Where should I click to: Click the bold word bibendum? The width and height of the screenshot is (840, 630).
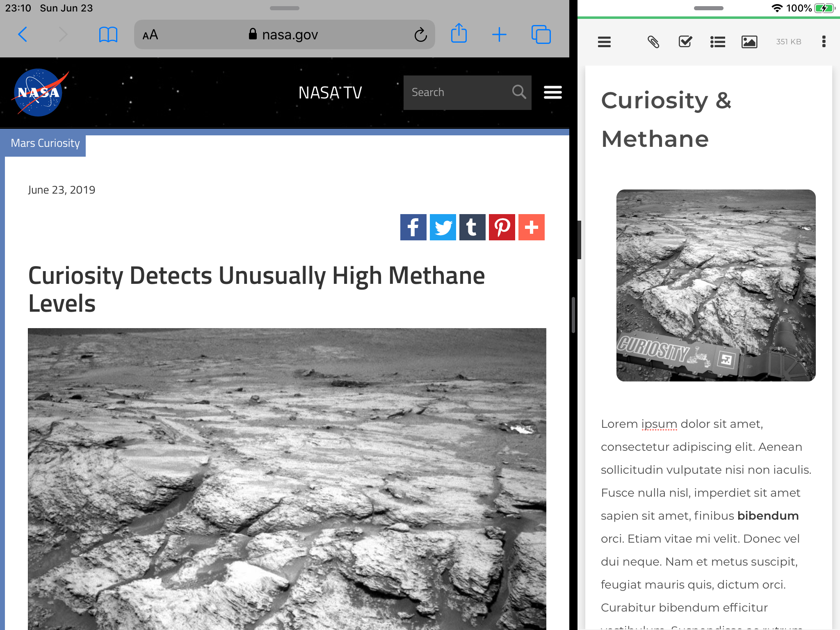[768, 516]
